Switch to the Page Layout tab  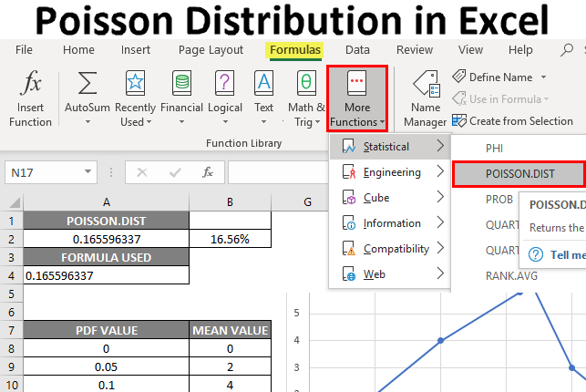(x=211, y=50)
